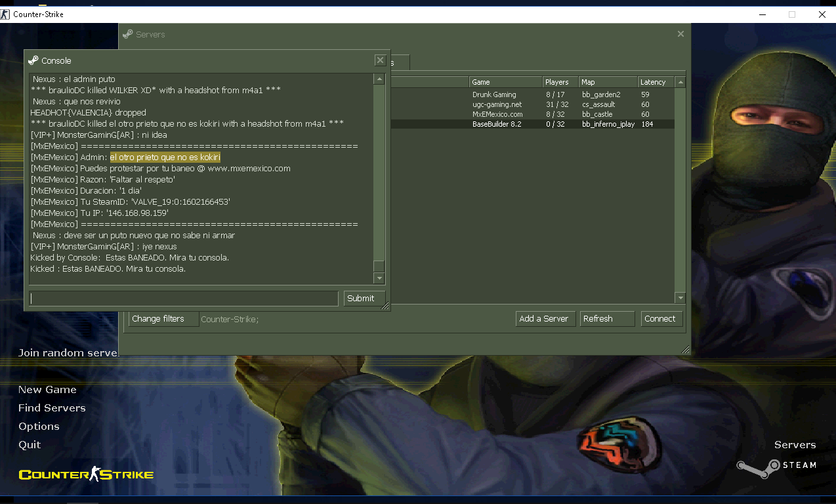The height and width of the screenshot is (504, 836).
Task: Click bb_inferno_iplay map cell
Action: point(608,124)
